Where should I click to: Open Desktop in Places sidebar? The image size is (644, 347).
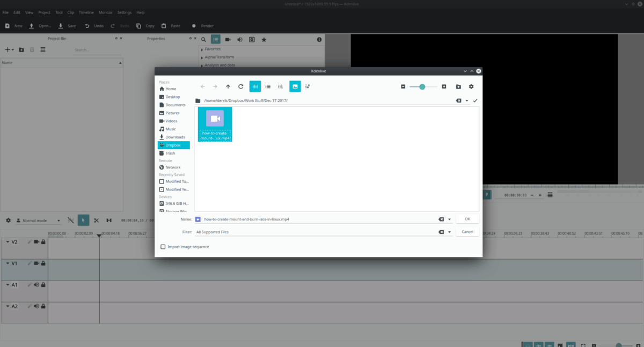(173, 97)
